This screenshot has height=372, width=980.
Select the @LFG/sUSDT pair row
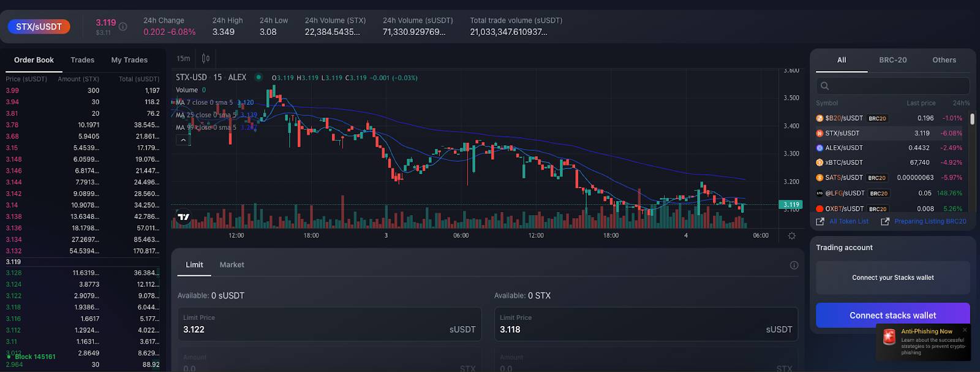(x=889, y=193)
